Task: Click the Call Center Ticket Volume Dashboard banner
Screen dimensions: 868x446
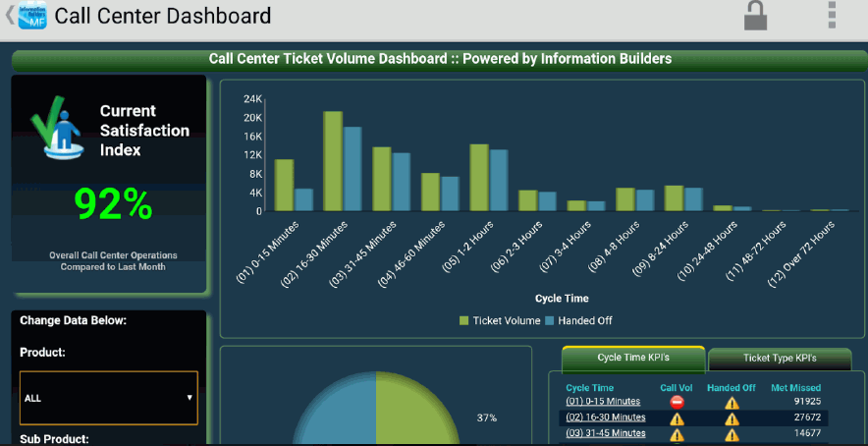Action: [x=440, y=59]
